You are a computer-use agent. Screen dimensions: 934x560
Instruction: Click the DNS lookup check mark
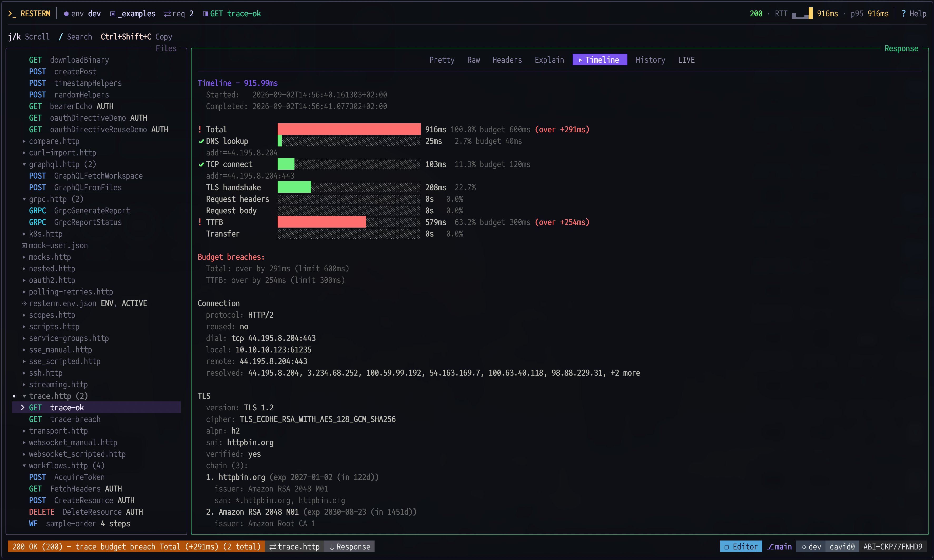[201, 141]
